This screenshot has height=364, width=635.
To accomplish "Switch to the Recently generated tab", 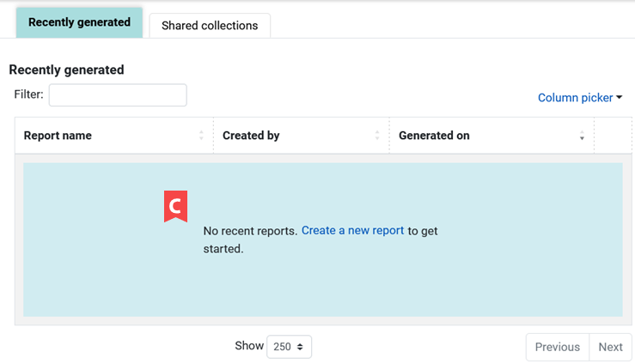I will [79, 22].
